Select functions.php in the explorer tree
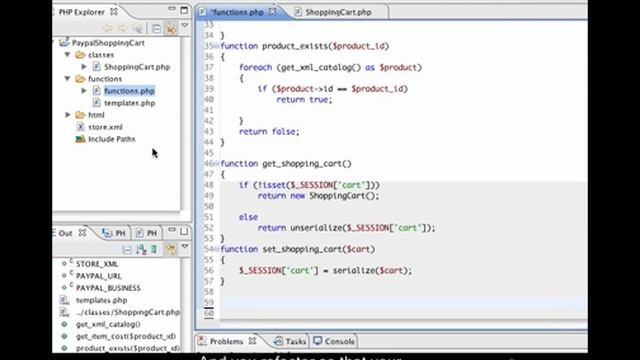 (x=129, y=91)
